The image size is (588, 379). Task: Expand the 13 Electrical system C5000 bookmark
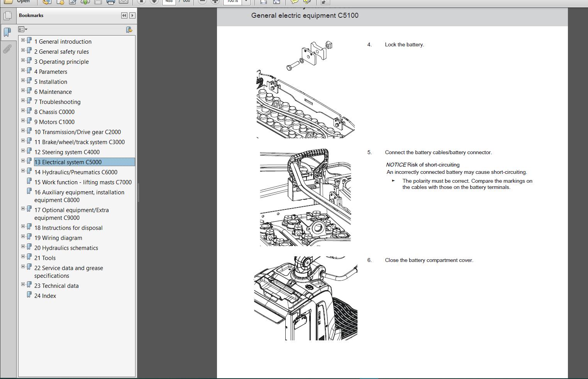[x=23, y=161]
